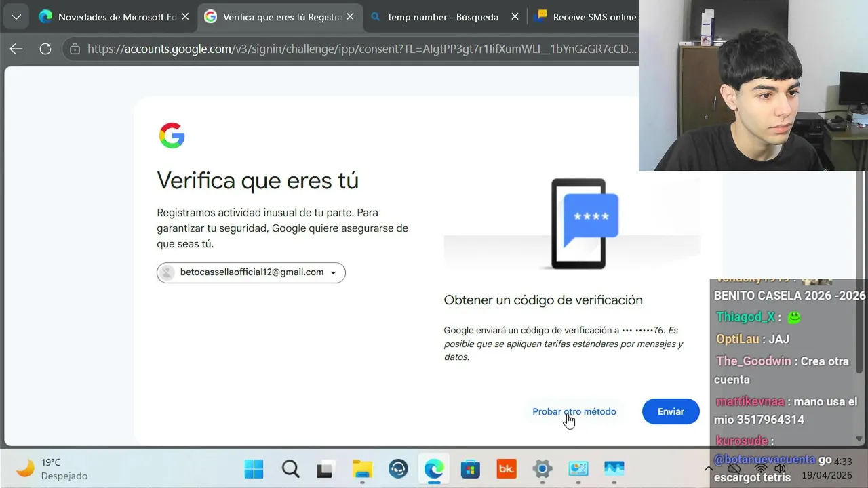Click the Thiagod_X username in chat
Viewport: 868px width, 488px height.
(x=745, y=317)
